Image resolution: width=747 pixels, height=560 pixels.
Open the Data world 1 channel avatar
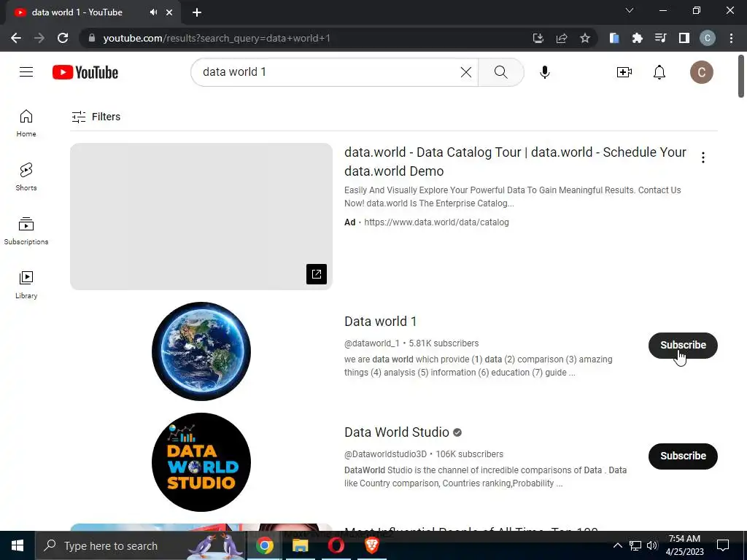(x=201, y=351)
